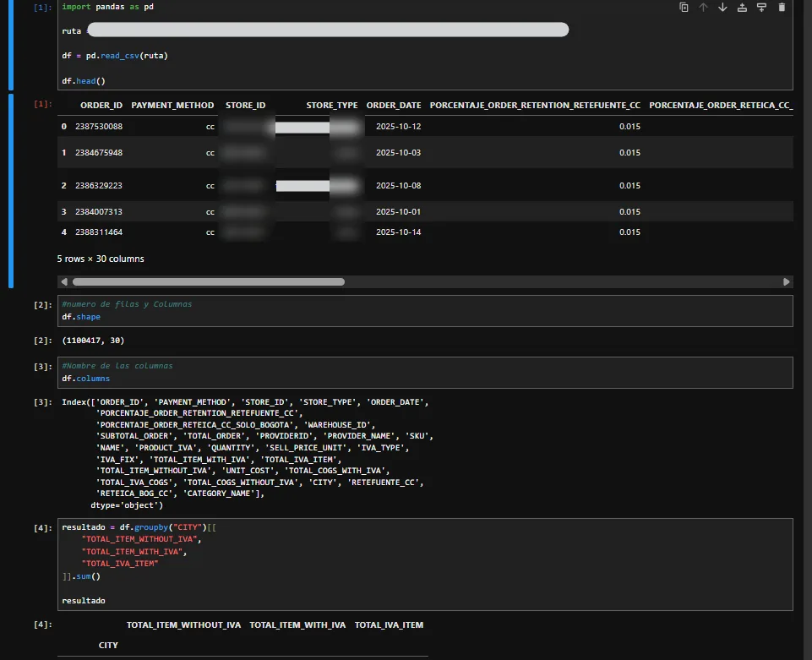Click the ORDER_ID column header
The image size is (812, 660).
click(101, 105)
